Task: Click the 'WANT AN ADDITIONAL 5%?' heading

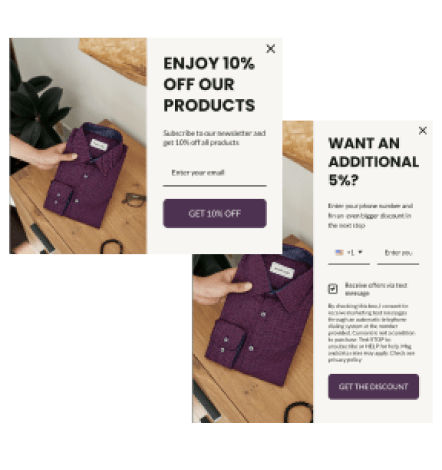Action: 373,162
